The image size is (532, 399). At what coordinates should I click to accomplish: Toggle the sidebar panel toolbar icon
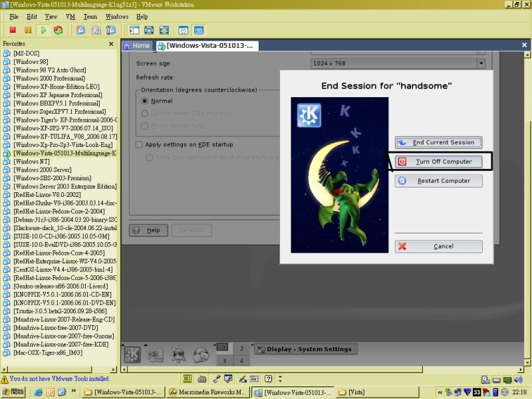(134, 30)
